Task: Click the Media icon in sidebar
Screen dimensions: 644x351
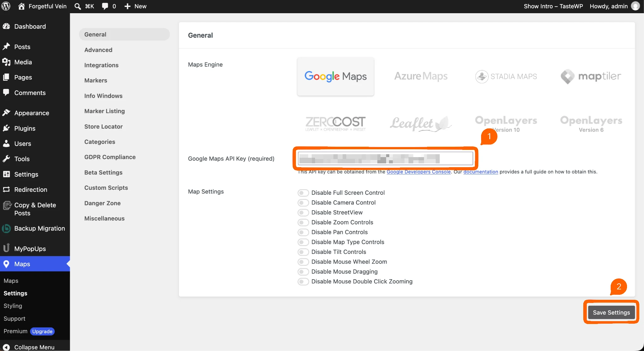Action: [x=6, y=62]
